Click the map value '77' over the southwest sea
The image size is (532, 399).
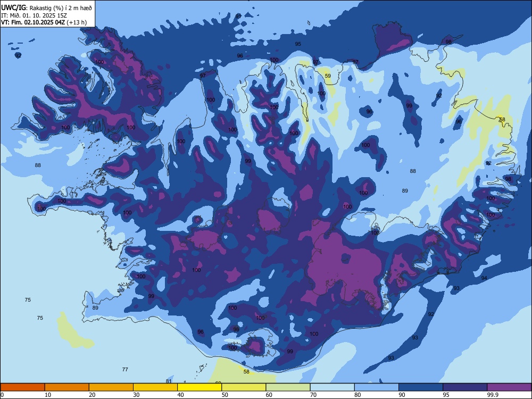[x=125, y=370]
